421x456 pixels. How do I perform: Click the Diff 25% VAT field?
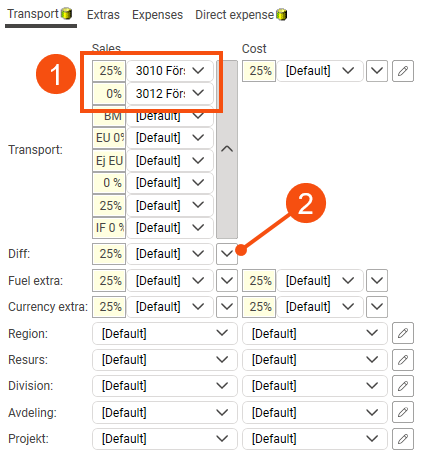(x=109, y=254)
